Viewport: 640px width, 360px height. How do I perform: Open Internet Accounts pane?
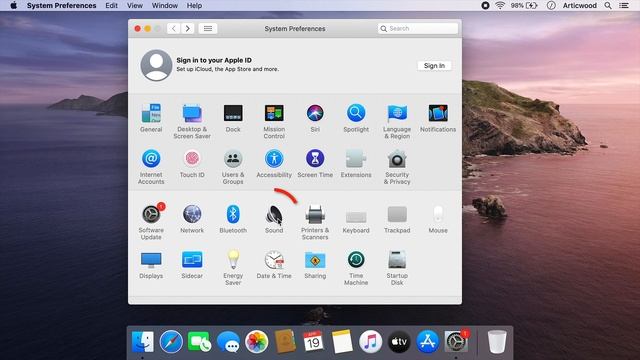click(x=151, y=159)
